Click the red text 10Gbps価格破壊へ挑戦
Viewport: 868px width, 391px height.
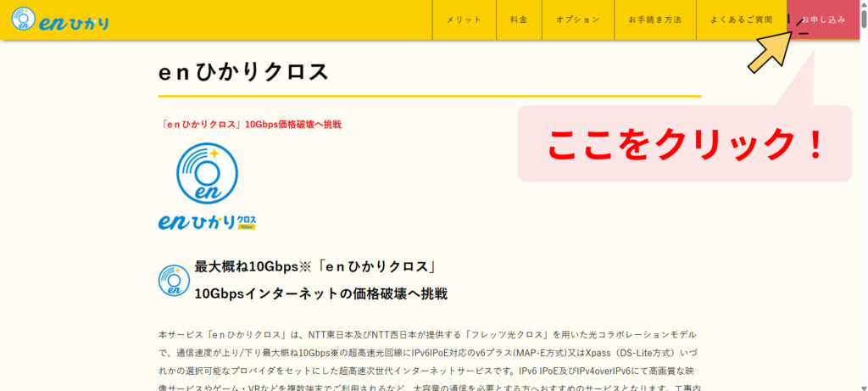tap(250, 125)
